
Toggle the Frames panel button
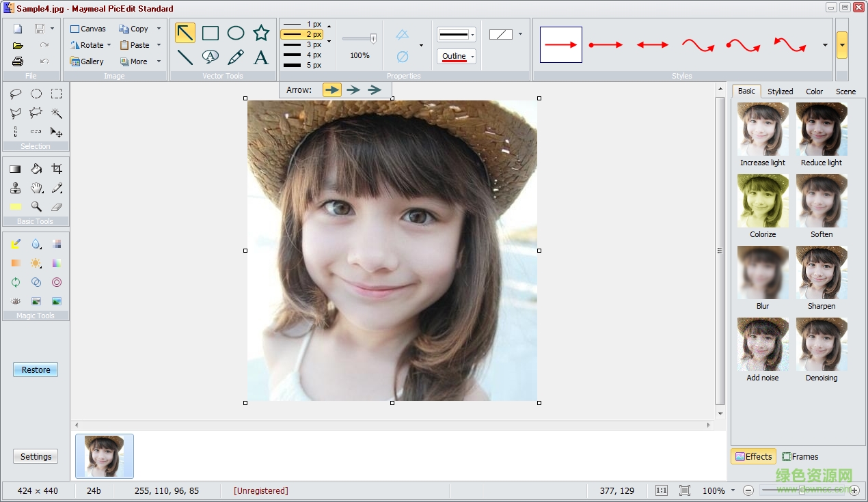click(800, 456)
